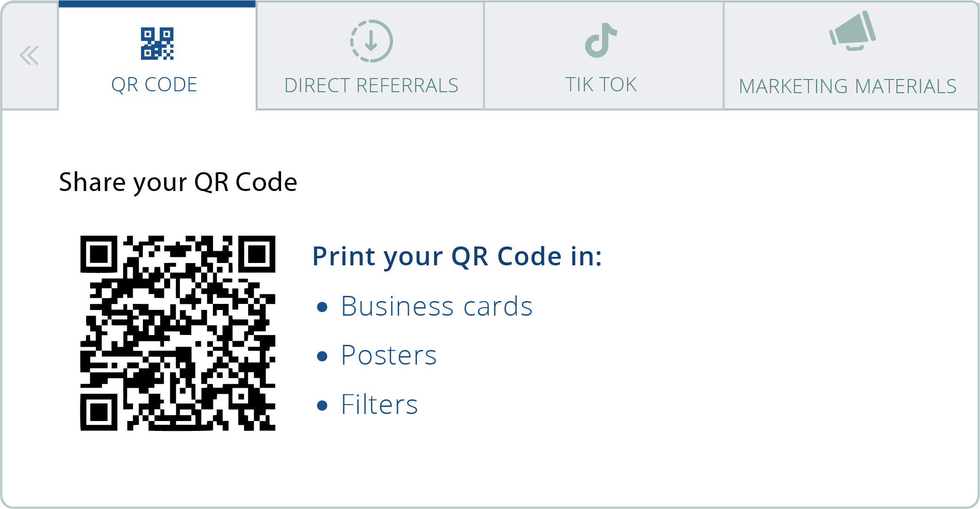This screenshot has height=509, width=980.
Task: Click the Print your QR Code in heading
Action: 457,257
